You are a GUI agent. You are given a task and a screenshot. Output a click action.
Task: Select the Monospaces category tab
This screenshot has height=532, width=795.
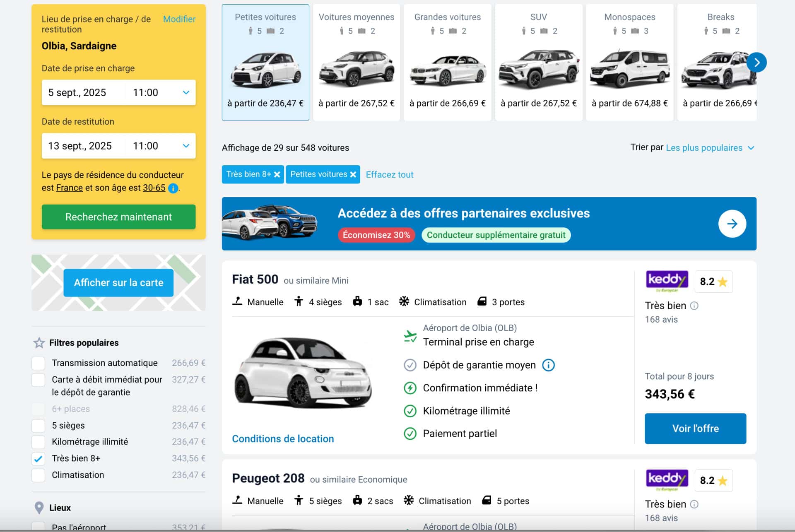point(629,62)
